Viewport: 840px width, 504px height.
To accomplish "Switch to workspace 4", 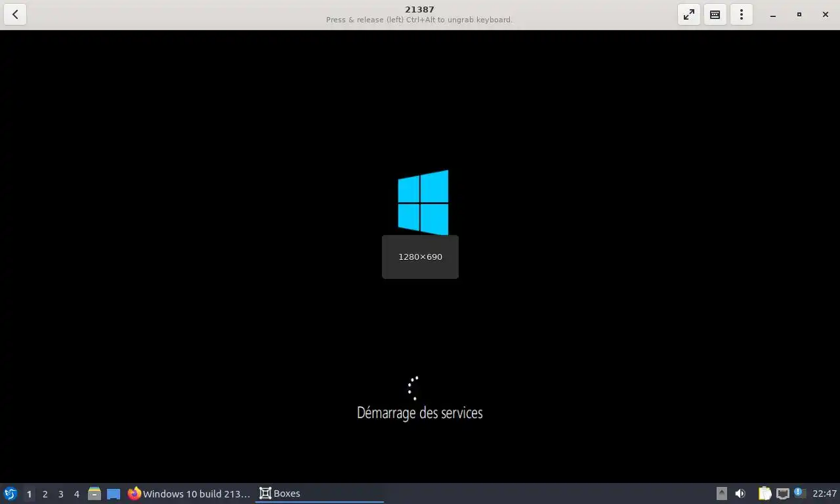I will tap(76, 493).
